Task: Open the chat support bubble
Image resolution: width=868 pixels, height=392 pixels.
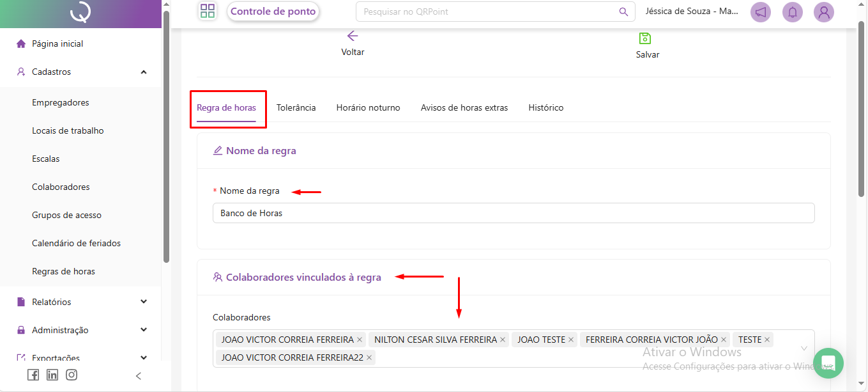Action: [828, 363]
